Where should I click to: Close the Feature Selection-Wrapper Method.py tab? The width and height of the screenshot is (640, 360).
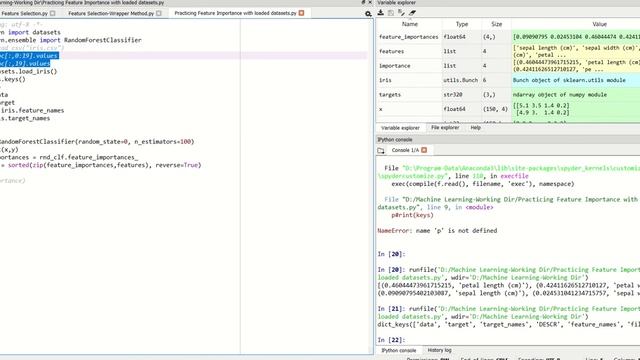[159, 13]
